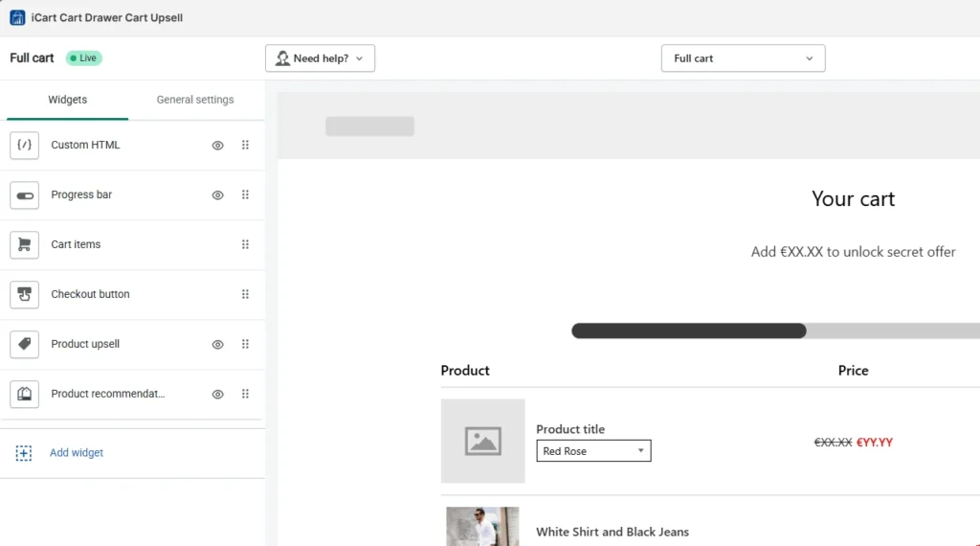The width and height of the screenshot is (980, 546).
Task: Switch to the General settings tab
Action: tap(195, 100)
